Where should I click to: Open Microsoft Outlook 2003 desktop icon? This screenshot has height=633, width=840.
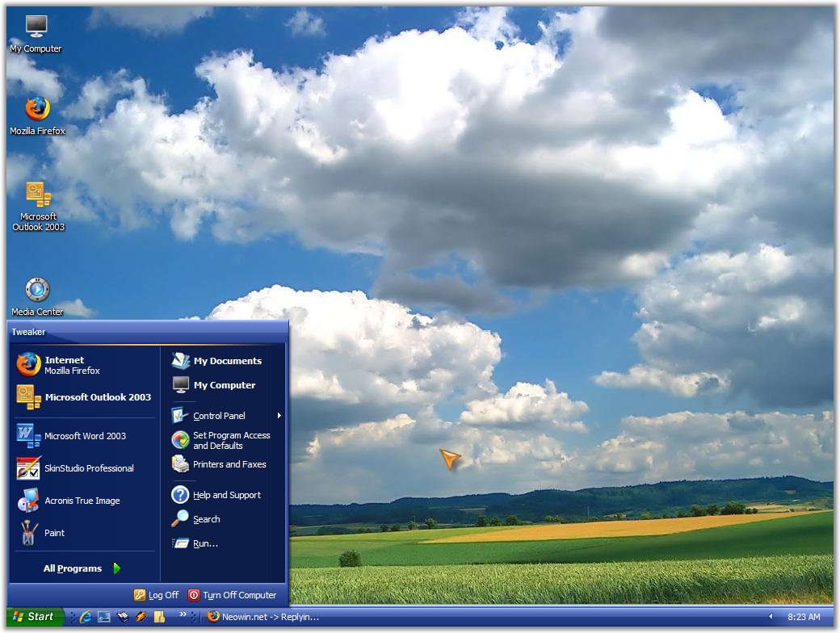click(38, 195)
